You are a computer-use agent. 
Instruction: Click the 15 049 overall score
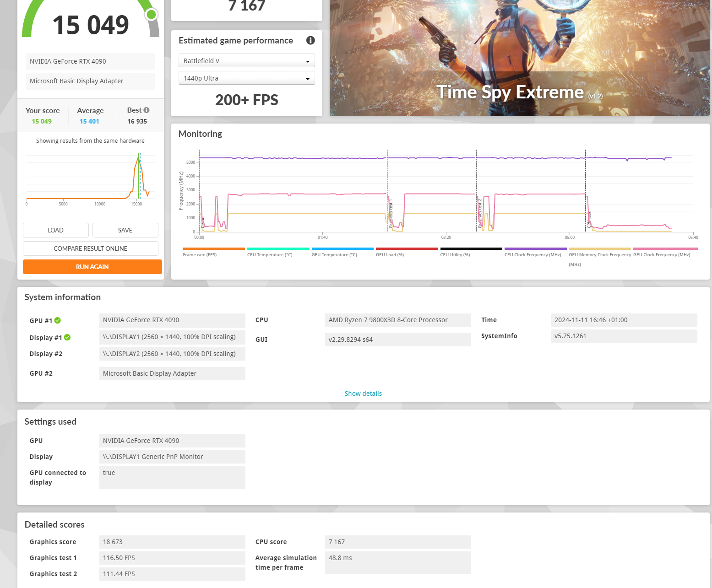tap(91, 25)
